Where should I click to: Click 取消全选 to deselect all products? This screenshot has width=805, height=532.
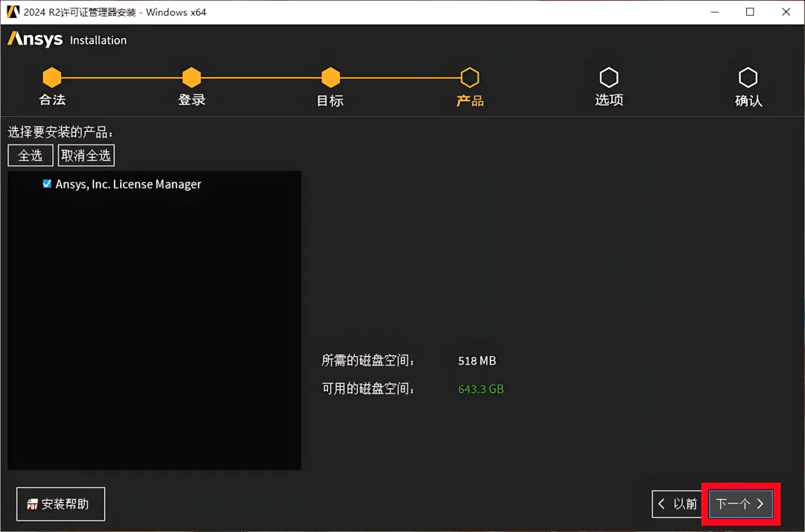(86, 156)
